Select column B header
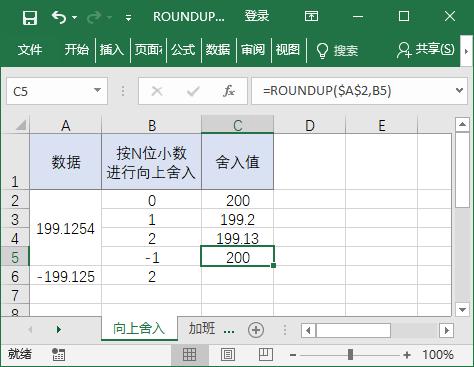474x367 pixels. click(152, 125)
